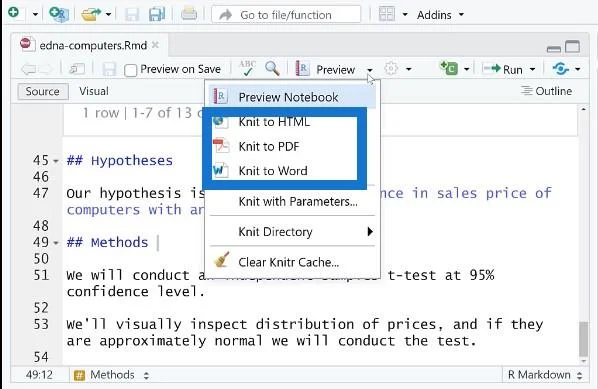Screen dimensions: 598x389
Task: Click the Open File folder icon
Action: click(91, 14)
